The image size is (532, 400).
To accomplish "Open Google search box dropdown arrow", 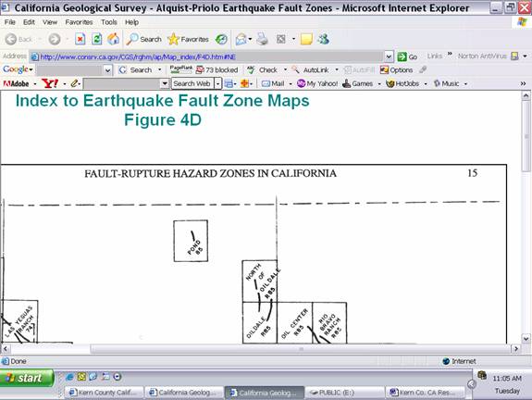I will pyautogui.click(x=107, y=70).
